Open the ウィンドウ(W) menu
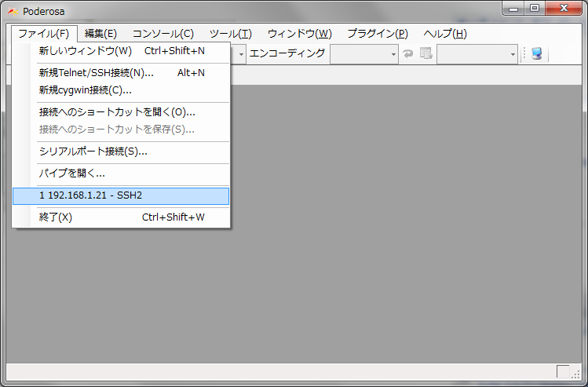Image resolution: width=588 pixels, height=387 pixels. 300,34
